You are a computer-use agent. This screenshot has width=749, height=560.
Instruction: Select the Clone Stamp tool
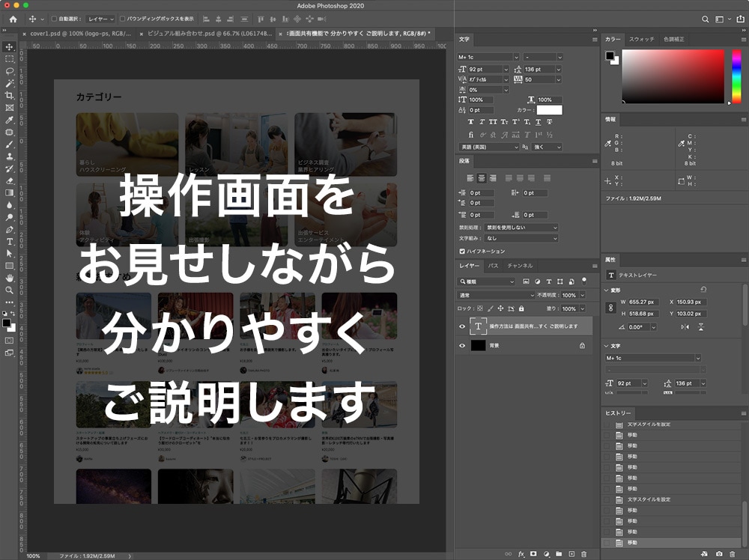coord(9,156)
